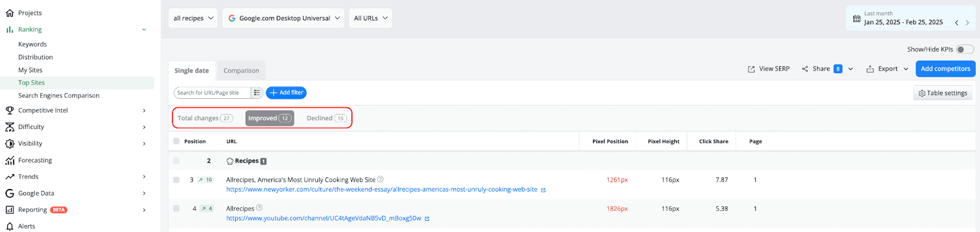Click the Forecasting chart icon
980x232 pixels.
point(10,160)
